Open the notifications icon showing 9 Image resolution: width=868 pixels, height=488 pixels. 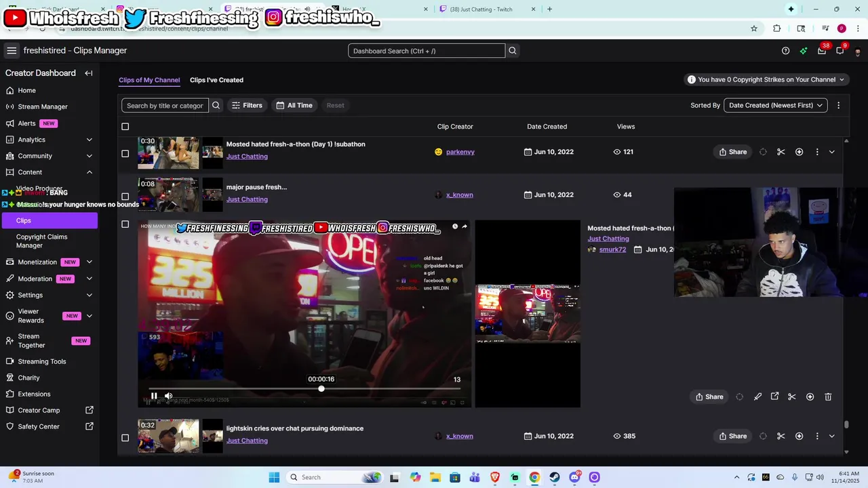coord(840,51)
